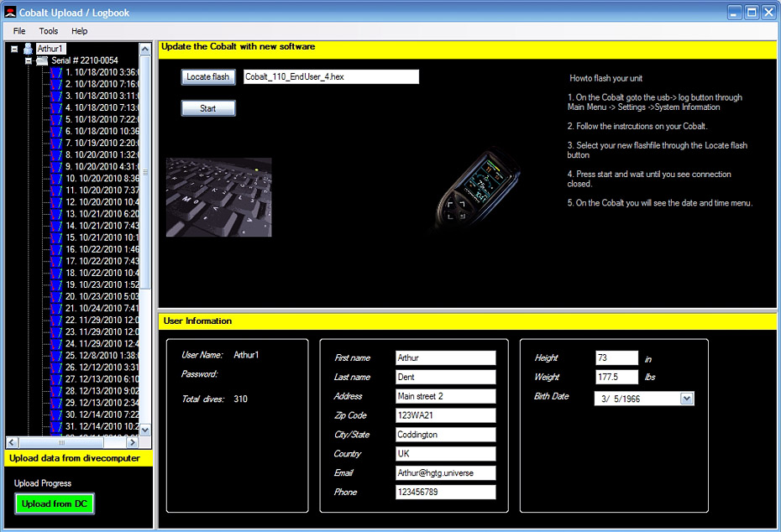Click the Locate flash button

click(207, 77)
